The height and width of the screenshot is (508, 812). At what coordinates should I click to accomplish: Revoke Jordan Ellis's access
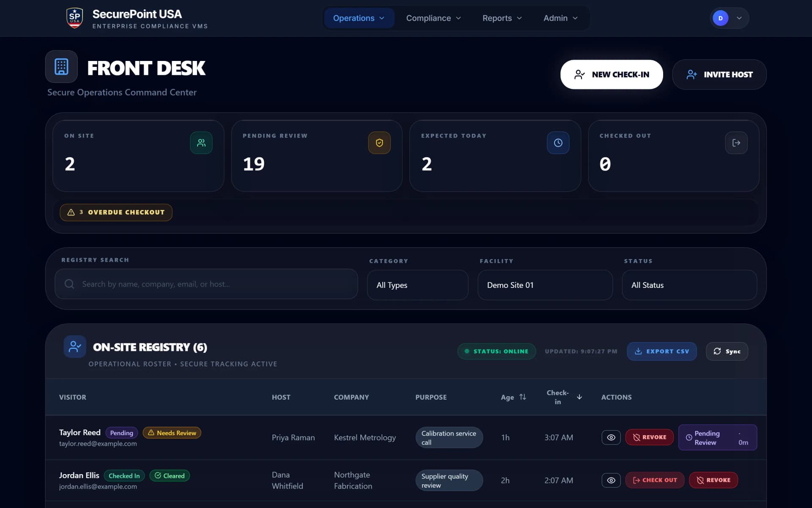(713, 480)
